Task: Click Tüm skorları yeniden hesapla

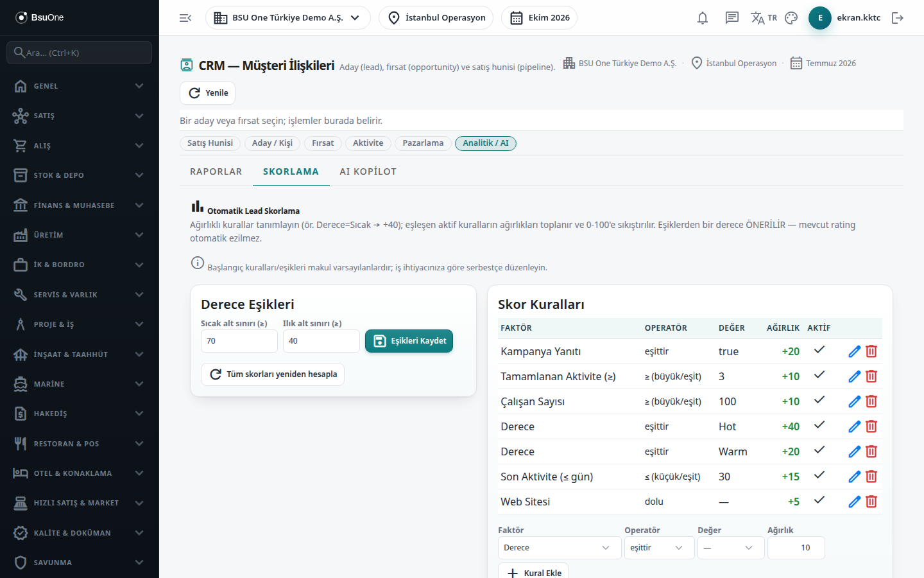Action: [273, 374]
